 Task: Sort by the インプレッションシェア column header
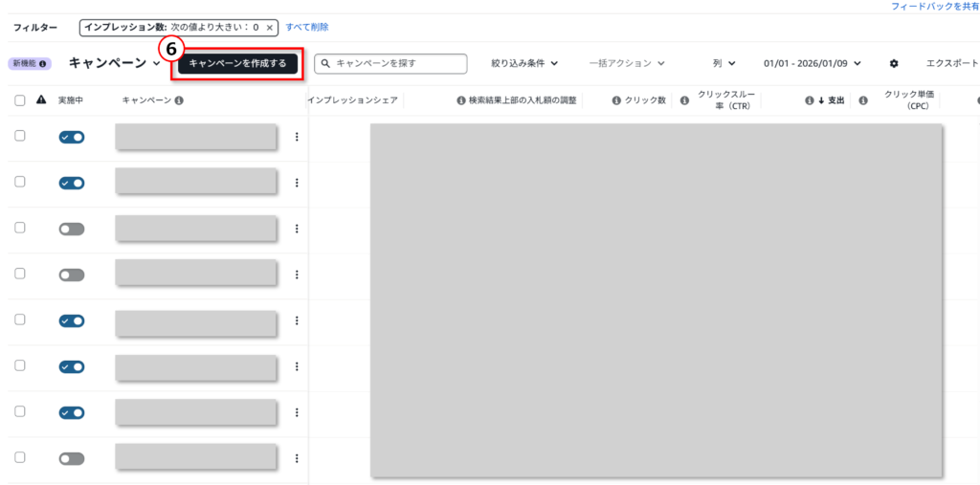tap(352, 100)
